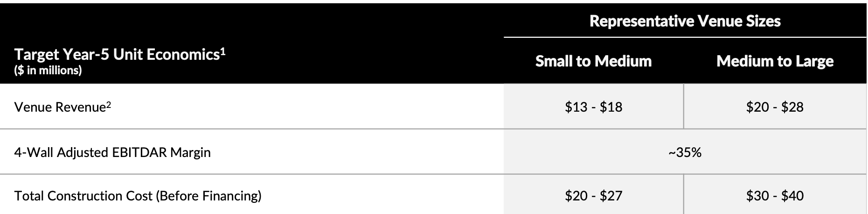Click the divider between Venue Revenue value cells
Viewport: 868px width, 214px height.
point(684,107)
